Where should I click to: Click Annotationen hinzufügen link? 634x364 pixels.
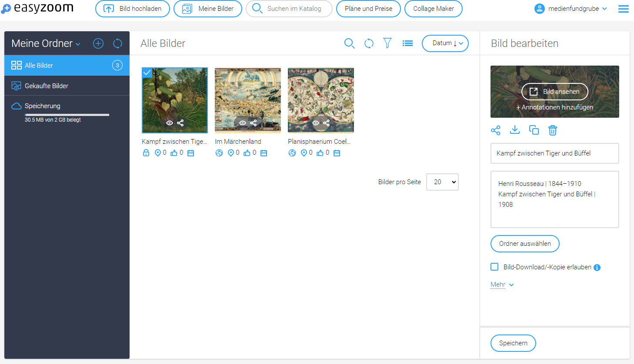555,107
